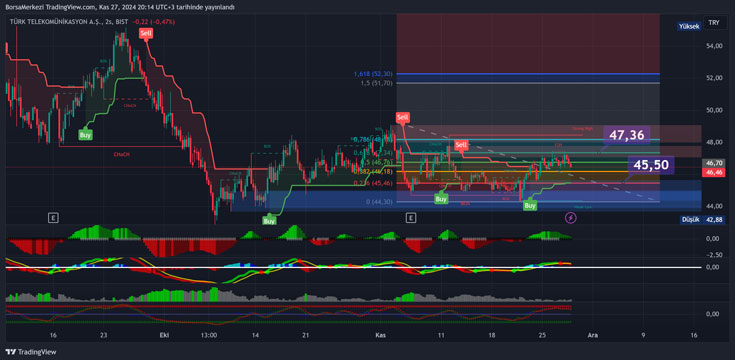Screen dimensions: 735x360
Task: Click the Sell signal beside the 0,618 level
Action: point(461,144)
